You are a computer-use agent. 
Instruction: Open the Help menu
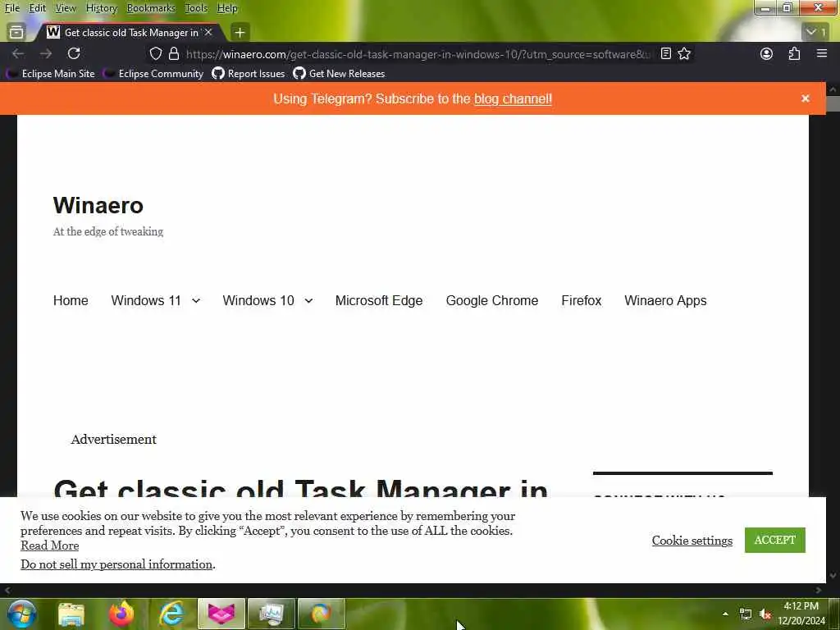[x=227, y=8]
